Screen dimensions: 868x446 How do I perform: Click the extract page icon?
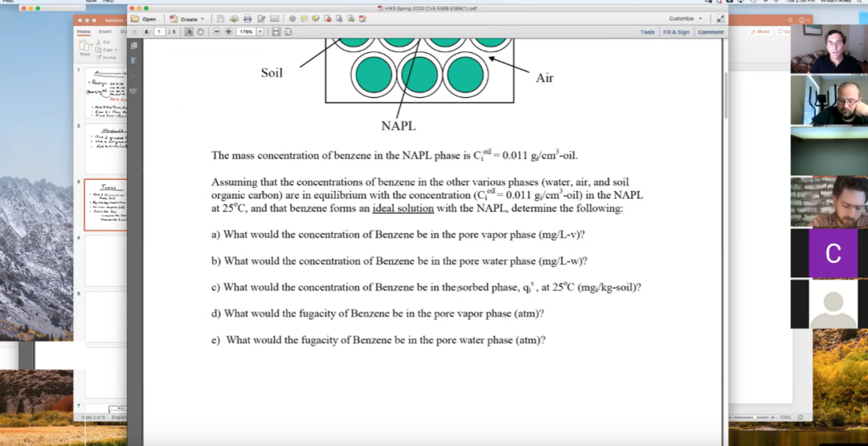click(x=339, y=18)
